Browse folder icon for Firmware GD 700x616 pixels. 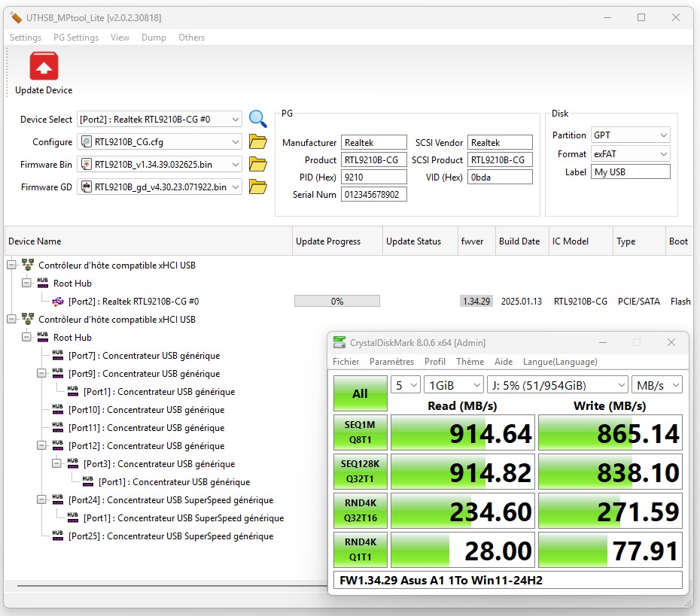click(258, 187)
